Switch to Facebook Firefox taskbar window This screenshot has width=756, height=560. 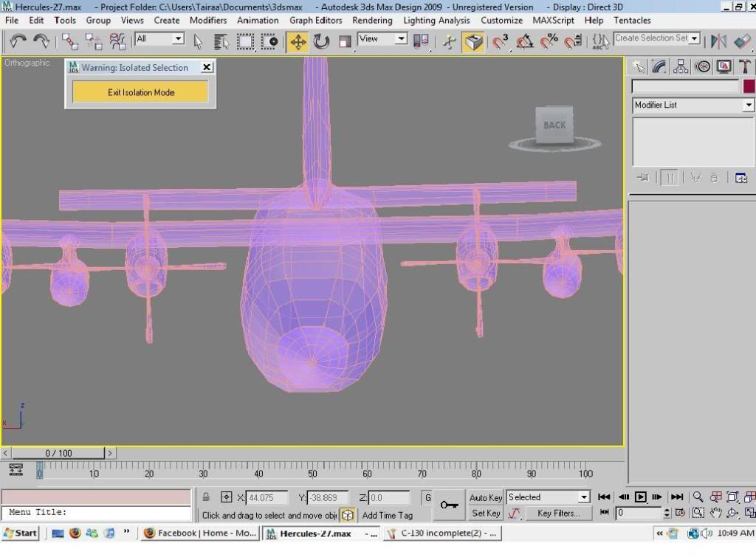[x=200, y=533]
